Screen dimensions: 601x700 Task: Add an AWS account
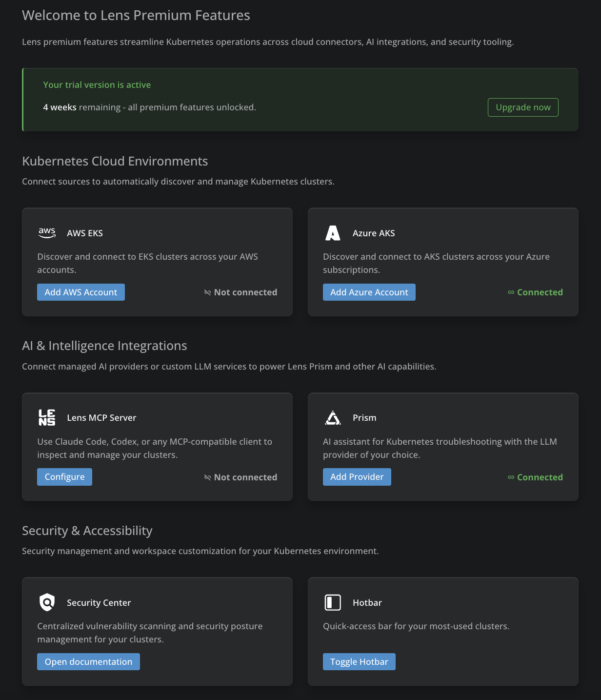[81, 292]
